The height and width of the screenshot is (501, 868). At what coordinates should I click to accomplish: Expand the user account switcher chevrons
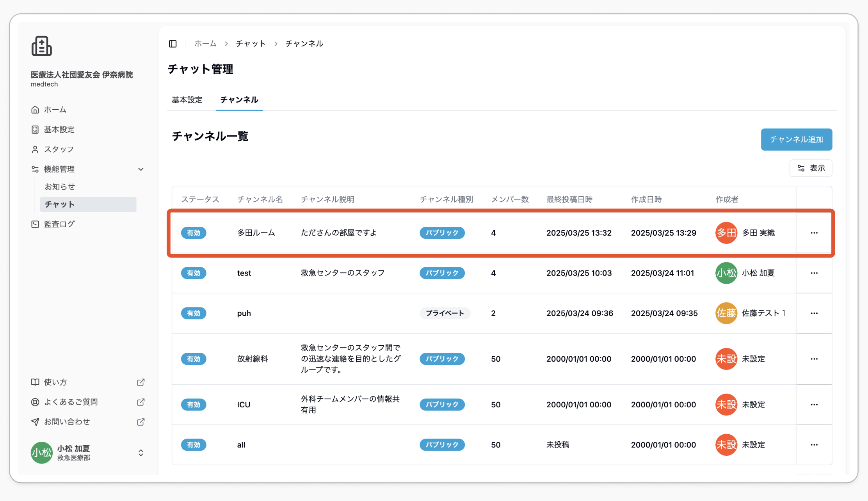141,453
